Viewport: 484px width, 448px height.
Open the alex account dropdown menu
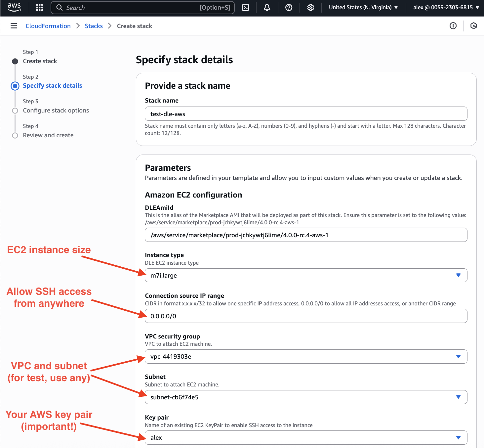pos(446,7)
